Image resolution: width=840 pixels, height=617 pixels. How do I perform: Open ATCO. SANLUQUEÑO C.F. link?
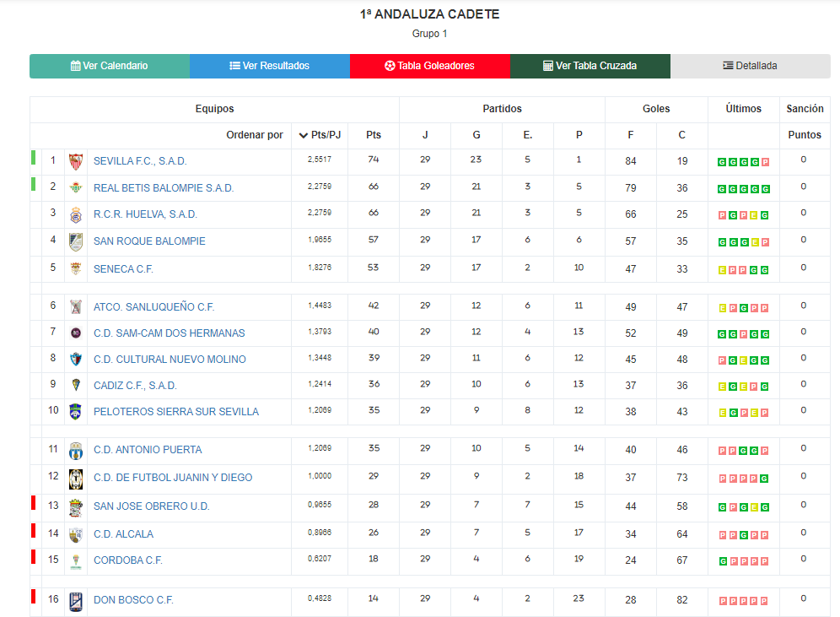click(153, 307)
